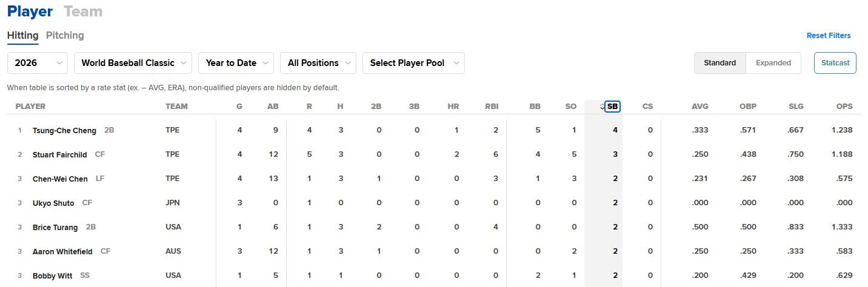The width and height of the screenshot is (868, 287).
Task: Select the Standard stats view
Action: click(x=720, y=63)
